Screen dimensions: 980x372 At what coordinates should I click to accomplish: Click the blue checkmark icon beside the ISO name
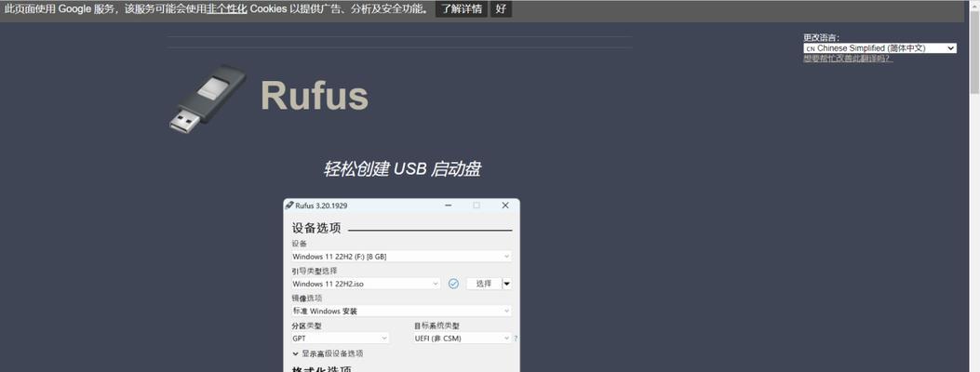pyautogui.click(x=454, y=284)
